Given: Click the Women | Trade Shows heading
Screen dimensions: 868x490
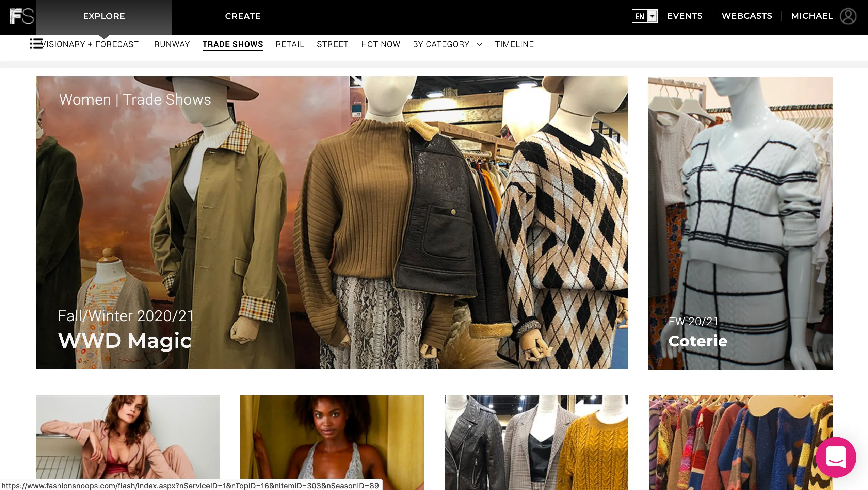Looking at the screenshot, I should (x=135, y=100).
